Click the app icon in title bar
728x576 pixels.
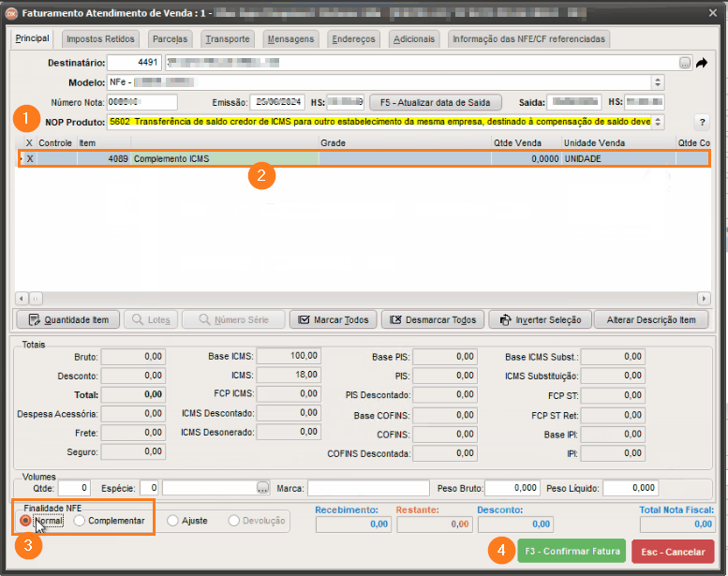tap(11, 13)
